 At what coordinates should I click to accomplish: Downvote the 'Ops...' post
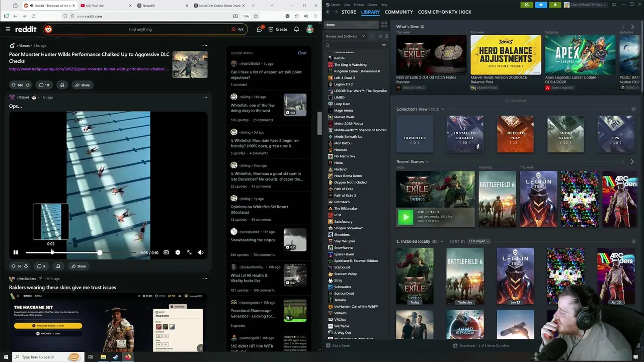click(x=26, y=266)
